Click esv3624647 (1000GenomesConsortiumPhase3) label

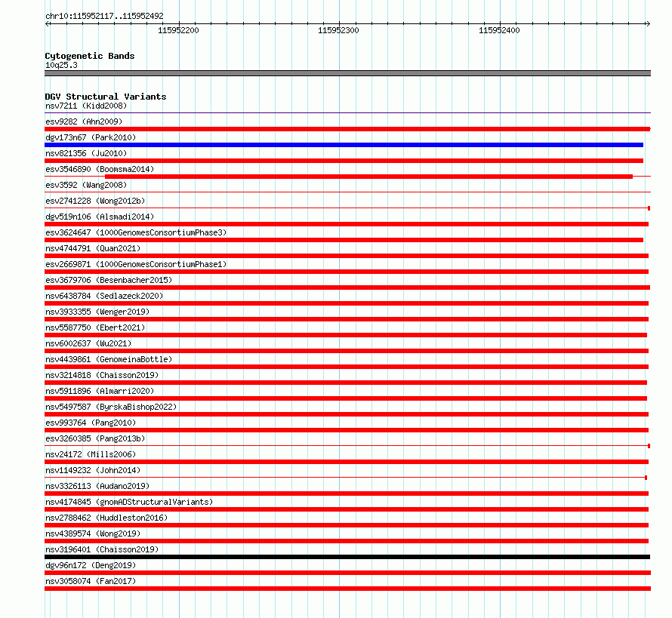tap(136, 232)
